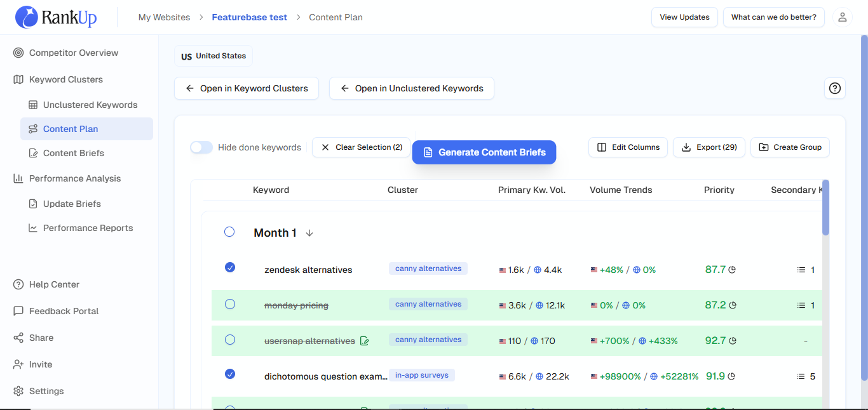The width and height of the screenshot is (868, 410).
Task: Click the monday pricing keyword text
Action: [x=296, y=305]
